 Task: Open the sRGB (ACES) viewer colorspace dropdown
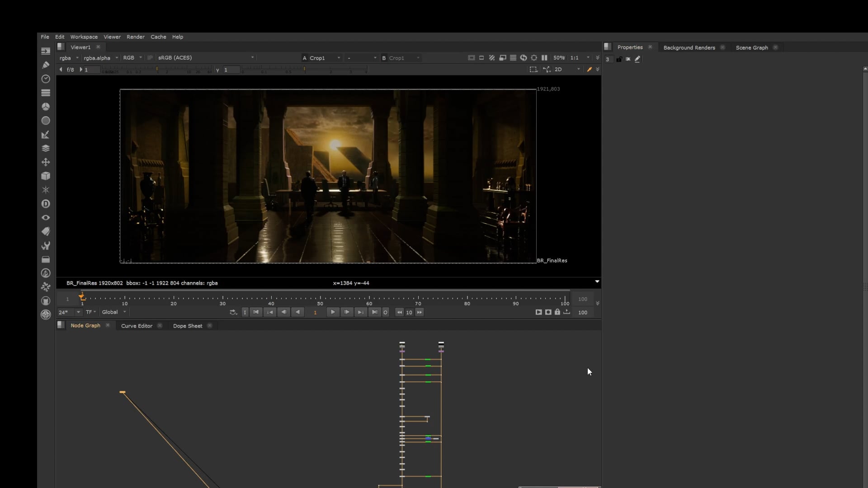206,57
